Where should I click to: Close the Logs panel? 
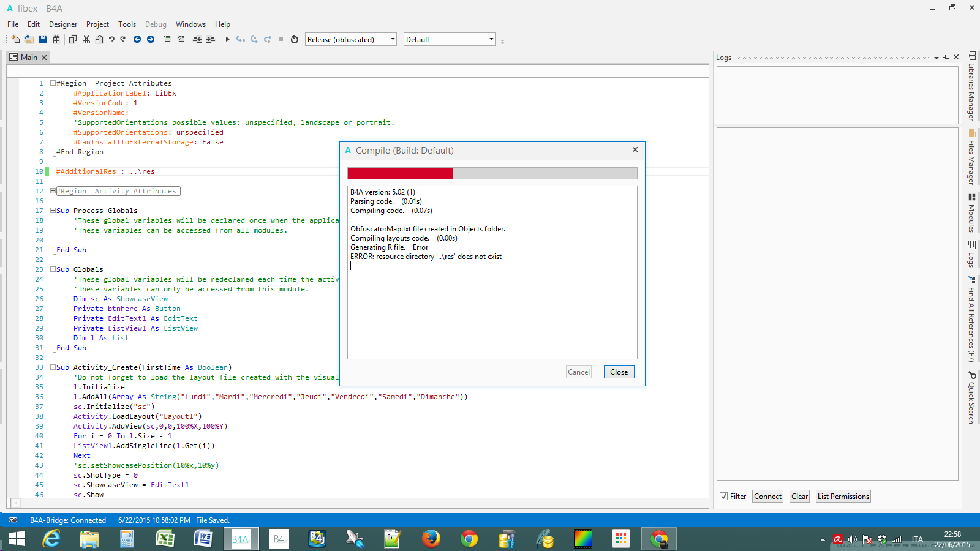(x=956, y=57)
